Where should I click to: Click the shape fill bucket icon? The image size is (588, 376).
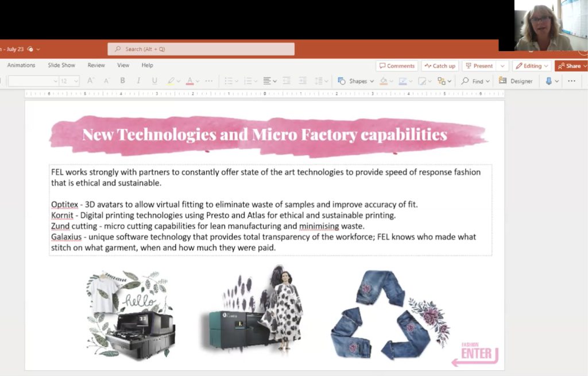coord(383,81)
